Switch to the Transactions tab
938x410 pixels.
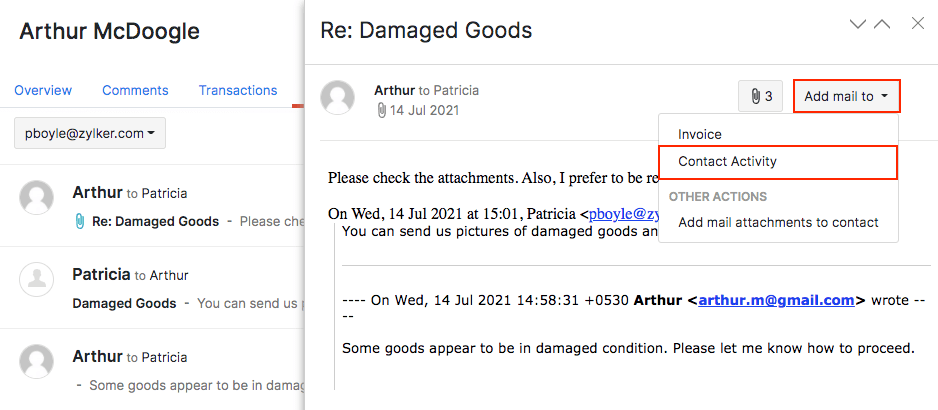pyautogui.click(x=238, y=90)
